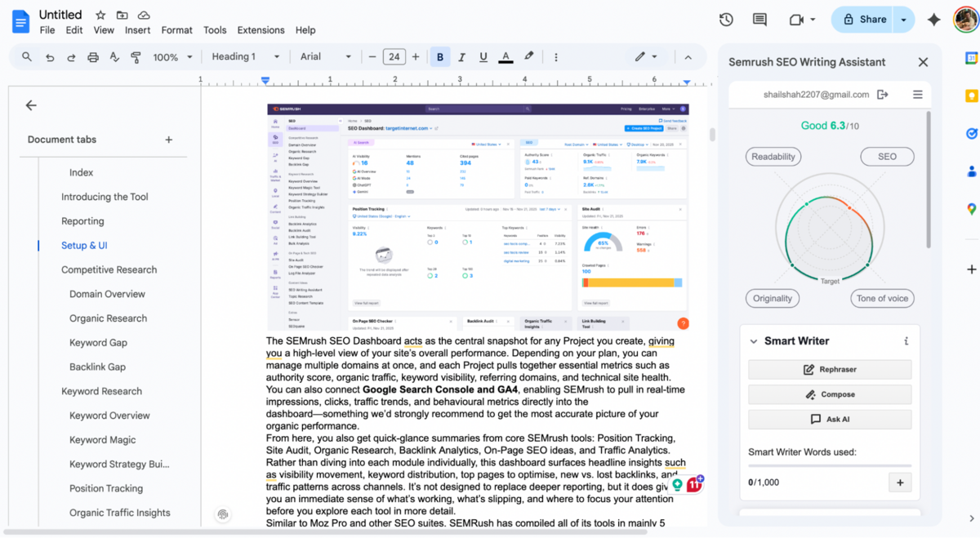Open the camera call options arrow
Screen dimensions: 980x538
coord(813,20)
